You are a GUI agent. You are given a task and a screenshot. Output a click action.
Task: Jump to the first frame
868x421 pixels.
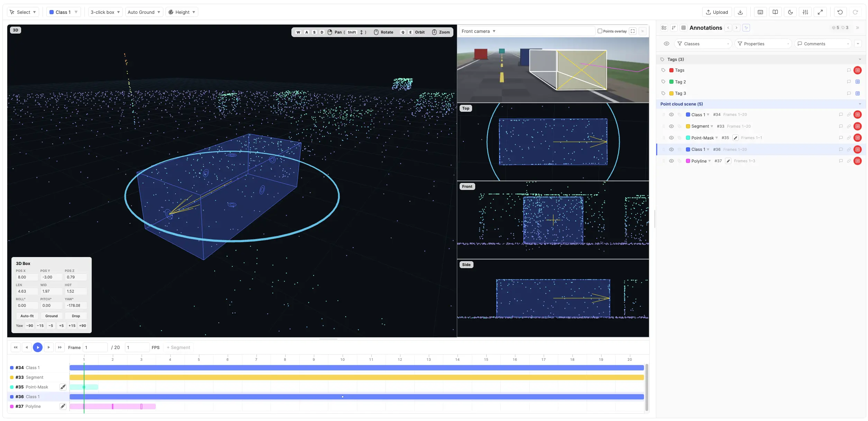click(16, 347)
